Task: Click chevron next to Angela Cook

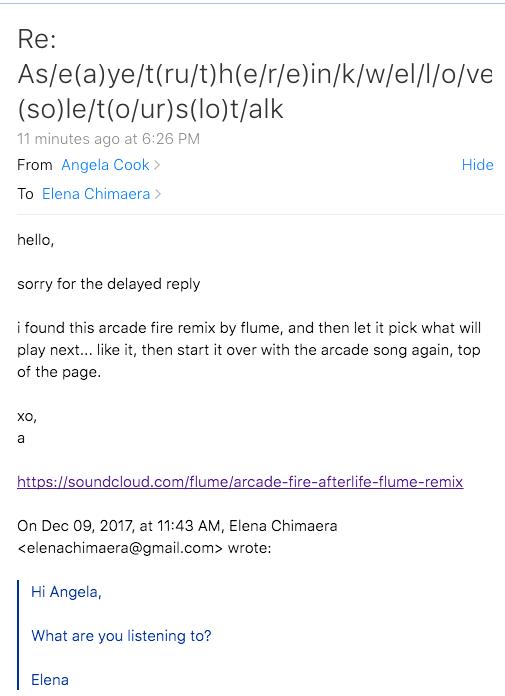Action: (157, 165)
